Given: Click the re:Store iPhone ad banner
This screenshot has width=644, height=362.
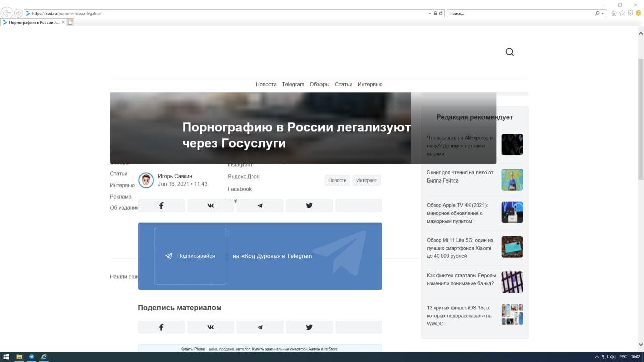Looking at the screenshot, I should point(260,348).
